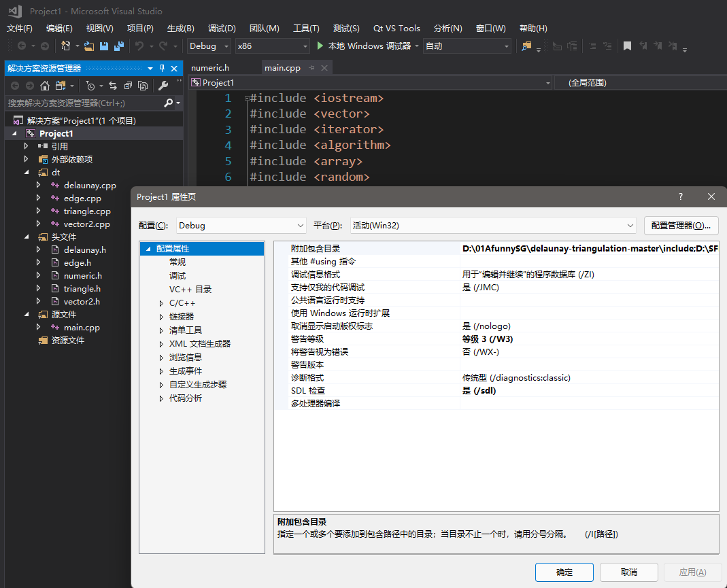Screen dimensions: 727x588
Task: Open the 配置 Debug combo box in dialog
Action: click(x=241, y=225)
